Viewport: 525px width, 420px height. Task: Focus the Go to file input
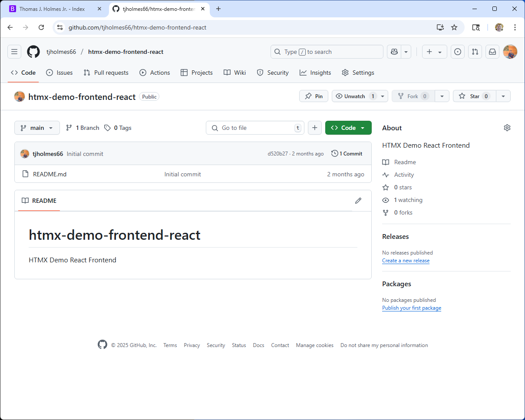255,128
